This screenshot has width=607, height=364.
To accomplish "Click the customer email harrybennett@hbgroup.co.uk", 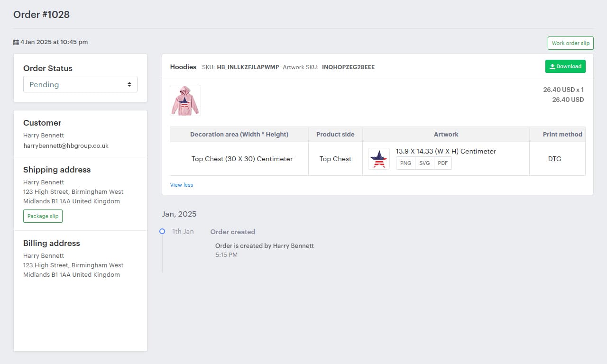I will point(65,146).
